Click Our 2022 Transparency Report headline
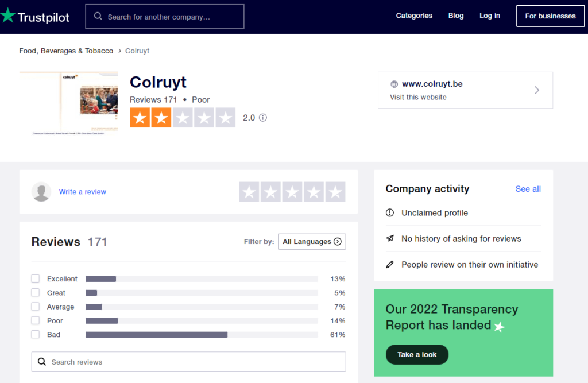Viewport: 588px width, 383px height. pos(452,317)
